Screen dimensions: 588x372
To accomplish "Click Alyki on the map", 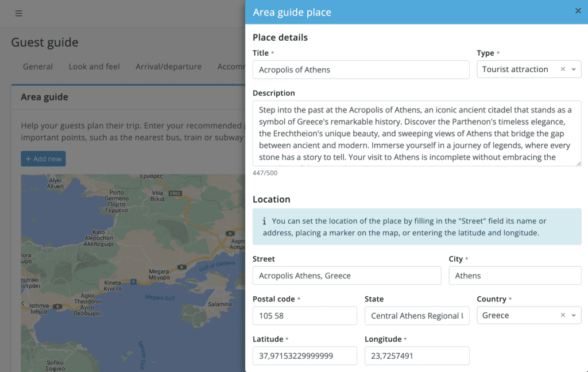I will (x=55, y=183).
